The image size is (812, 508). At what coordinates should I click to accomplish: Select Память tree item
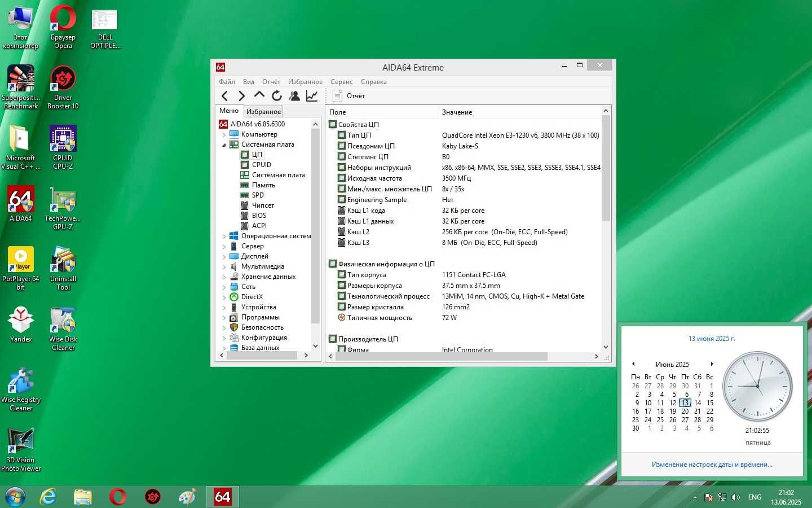pos(263,185)
